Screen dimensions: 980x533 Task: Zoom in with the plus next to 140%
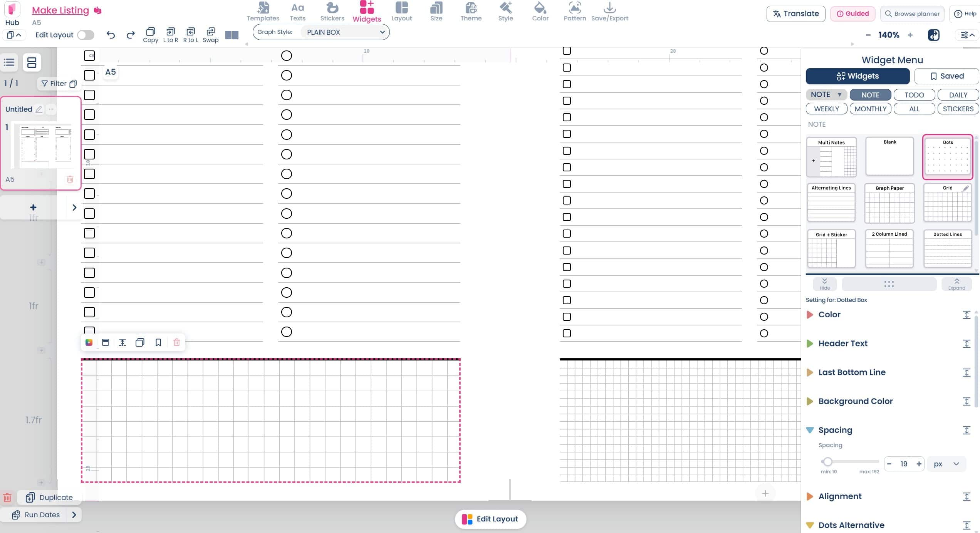[x=910, y=35]
